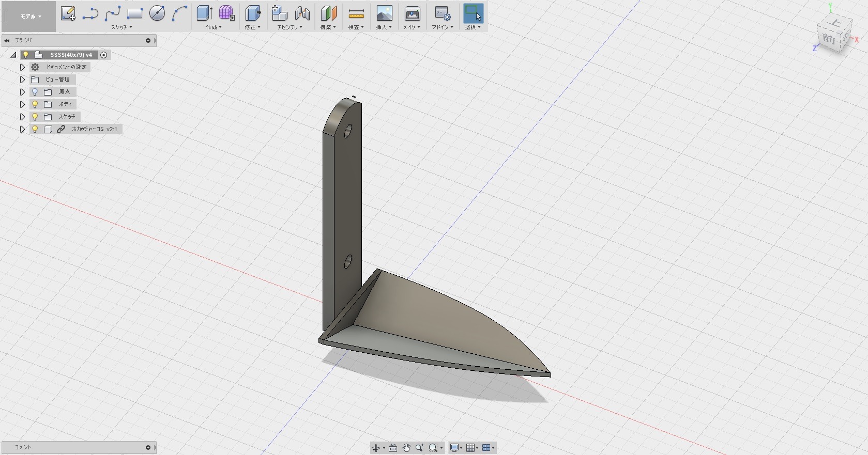
Task: Toggle visibility bulb of ホカッチャーコミ v2:1
Action: point(35,129)
